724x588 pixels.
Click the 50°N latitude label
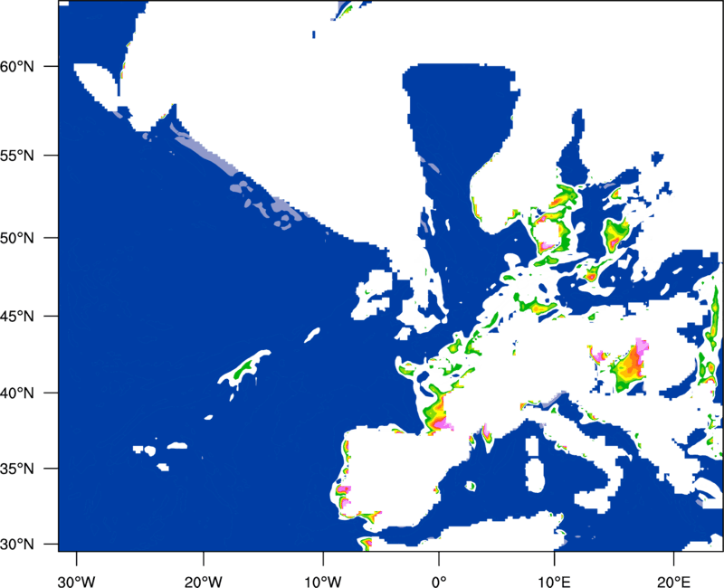point(17,238)
